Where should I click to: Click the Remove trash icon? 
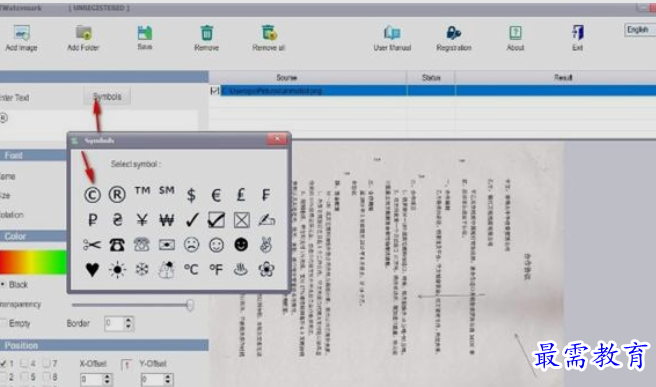[x=207, y=33]
